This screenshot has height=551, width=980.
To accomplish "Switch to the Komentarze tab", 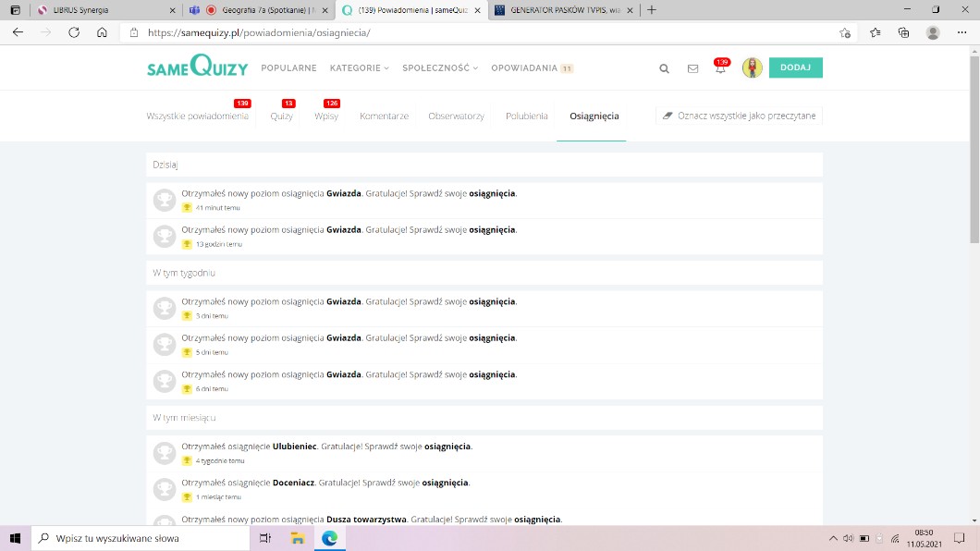I will (x=384, y=116).
